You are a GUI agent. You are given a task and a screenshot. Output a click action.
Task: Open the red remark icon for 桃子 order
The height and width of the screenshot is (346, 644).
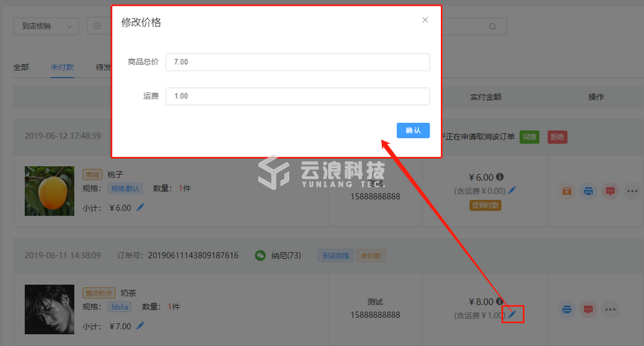click(610, 191)
